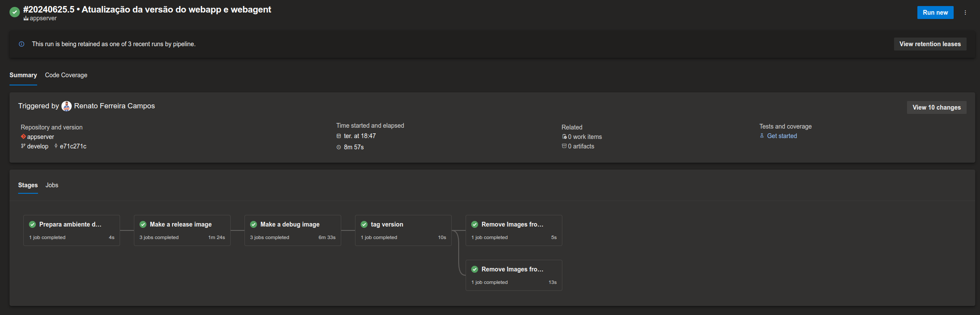Switch to the Code Coverage tab

pos(66,75)
